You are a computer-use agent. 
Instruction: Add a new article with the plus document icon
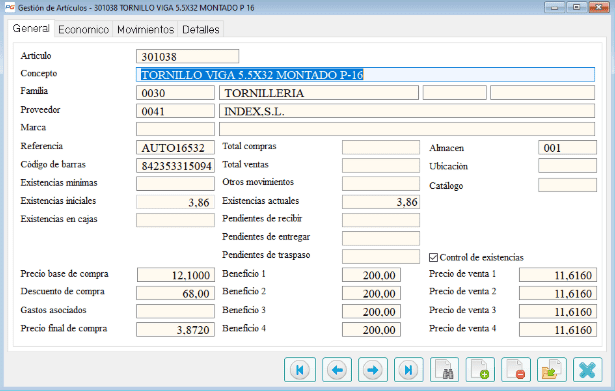(x=480, y=369)
